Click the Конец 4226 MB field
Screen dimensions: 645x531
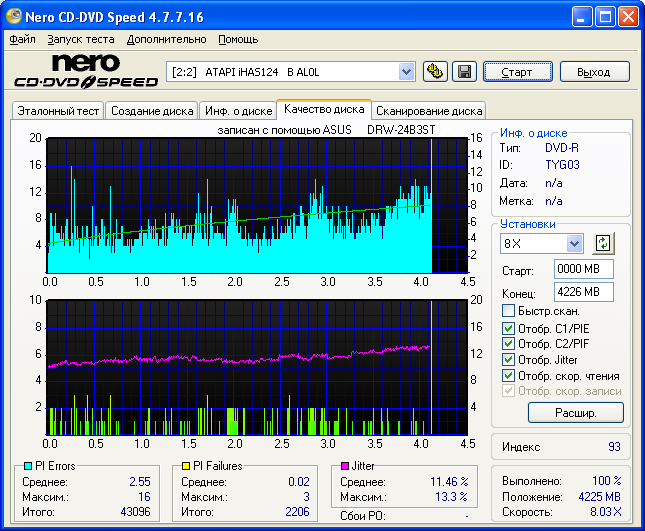582,292
